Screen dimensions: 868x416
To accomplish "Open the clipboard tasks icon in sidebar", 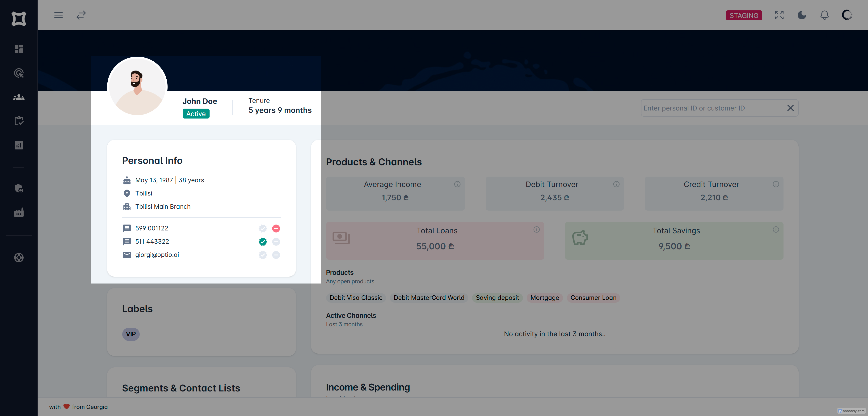I will point(19,121).
